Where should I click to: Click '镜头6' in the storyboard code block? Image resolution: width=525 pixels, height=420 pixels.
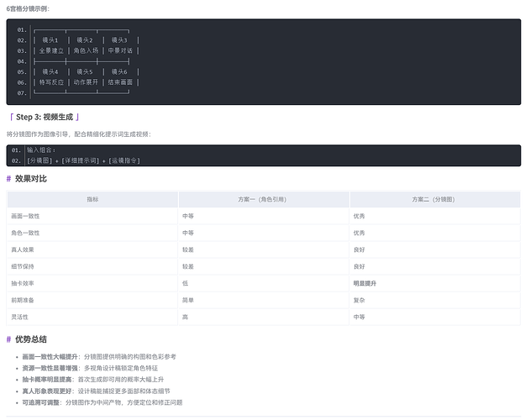(x=119, y=71)
